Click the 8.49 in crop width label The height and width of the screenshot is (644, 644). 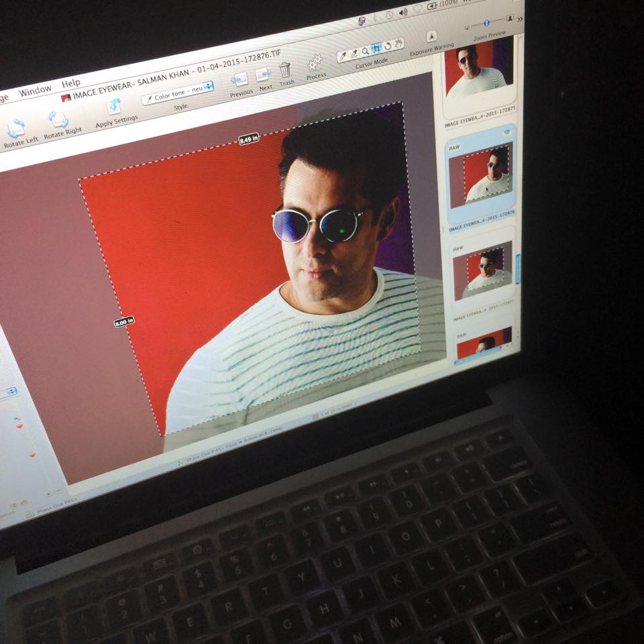tap(249, 139)
